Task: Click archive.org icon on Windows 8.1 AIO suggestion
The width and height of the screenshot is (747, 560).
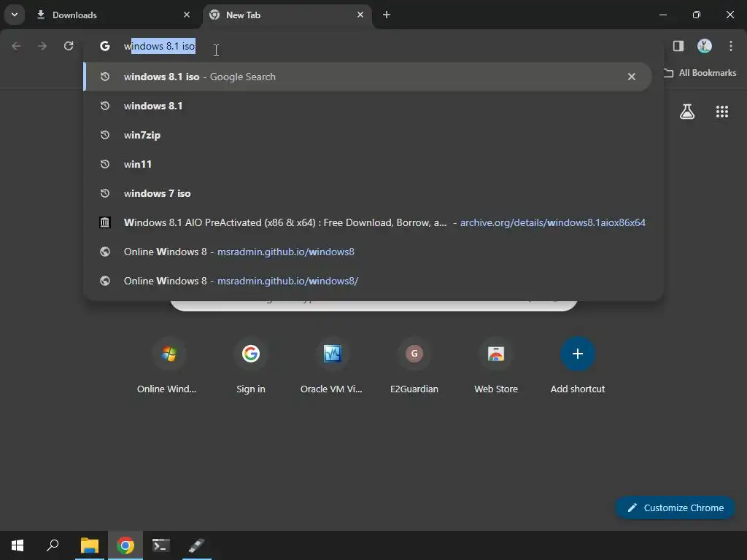Action: 105,222
